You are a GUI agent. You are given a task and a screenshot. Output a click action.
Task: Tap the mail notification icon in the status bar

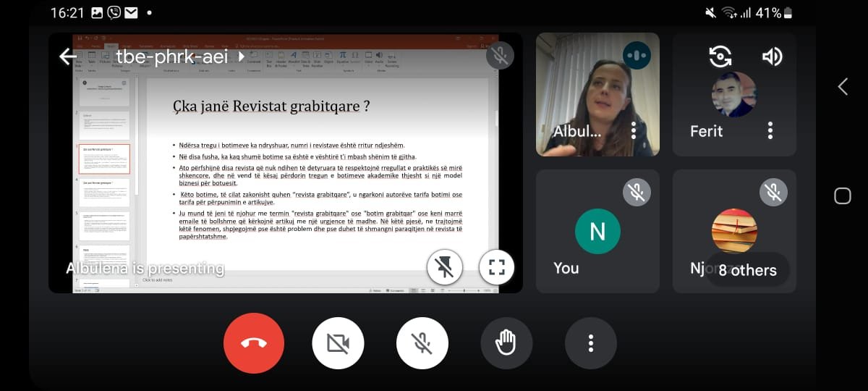coord(131,13)
